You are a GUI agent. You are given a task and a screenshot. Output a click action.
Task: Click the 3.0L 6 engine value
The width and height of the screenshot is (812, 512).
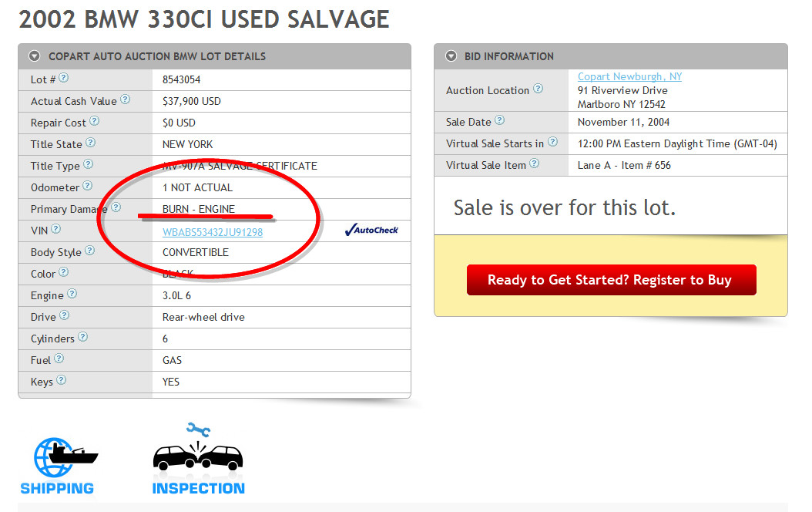point(176,295)
